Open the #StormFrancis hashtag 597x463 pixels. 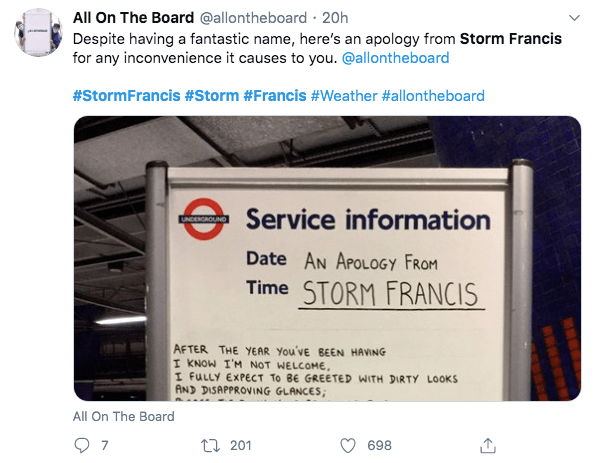(126, 96)
